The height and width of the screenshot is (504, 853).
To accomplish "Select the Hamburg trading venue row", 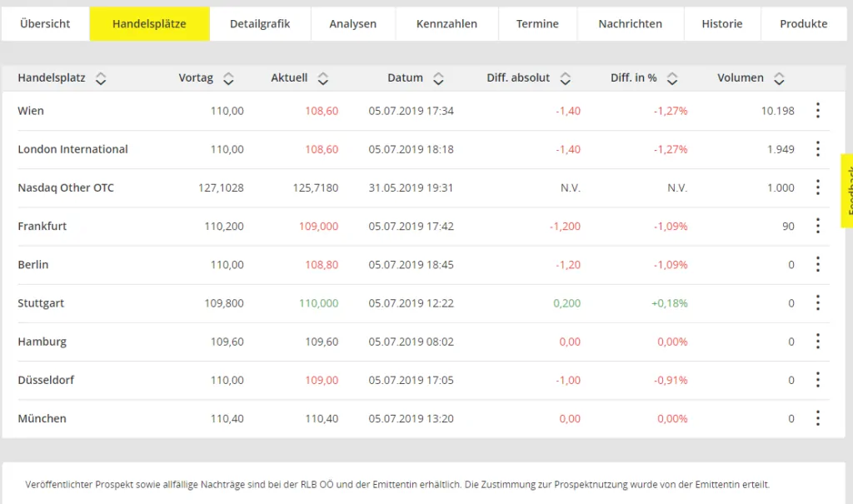I will [x=423, y=342].
